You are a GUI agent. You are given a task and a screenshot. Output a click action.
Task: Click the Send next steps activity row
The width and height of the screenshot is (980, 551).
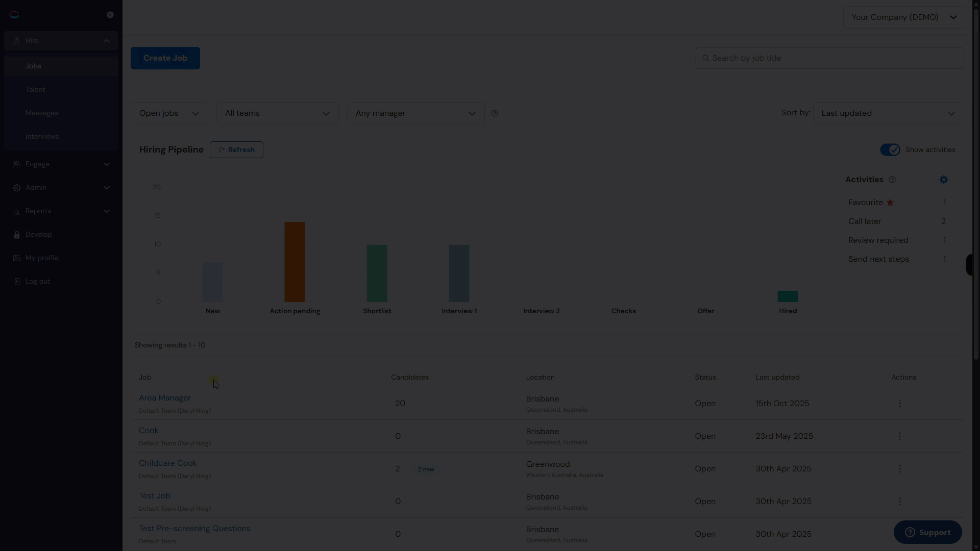click(897, 259)
